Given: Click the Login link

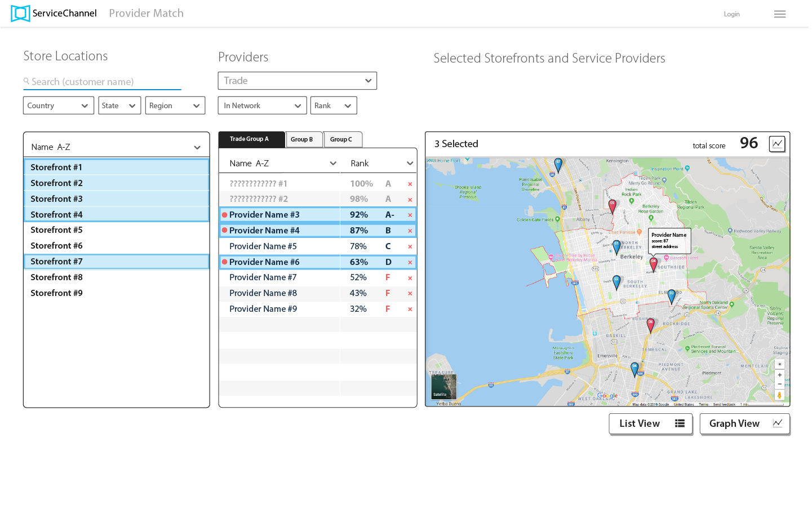Looking at the screenshot, I should [x=731, y=14].
